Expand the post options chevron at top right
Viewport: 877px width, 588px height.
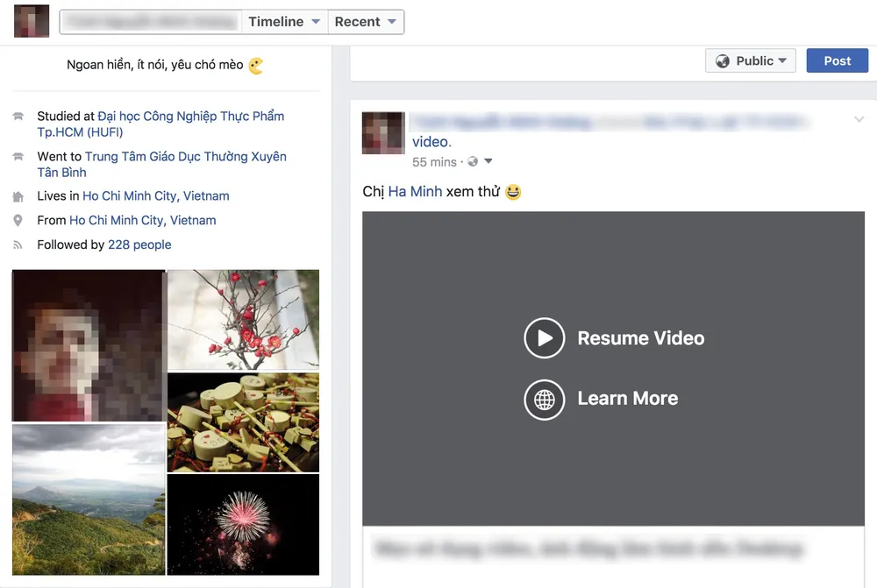859,120
